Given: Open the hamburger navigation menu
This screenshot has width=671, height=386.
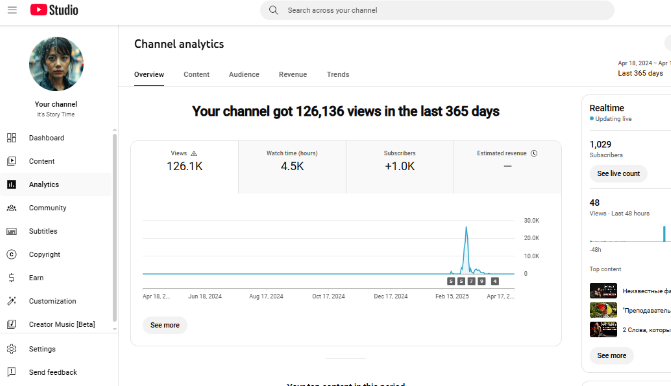Looking at the screenshot, I should coord(12,10).
